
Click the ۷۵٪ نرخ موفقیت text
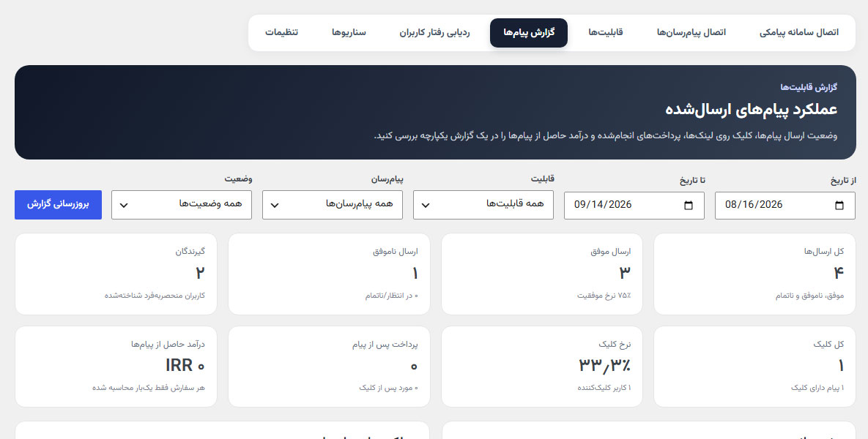tap(604, 296)
